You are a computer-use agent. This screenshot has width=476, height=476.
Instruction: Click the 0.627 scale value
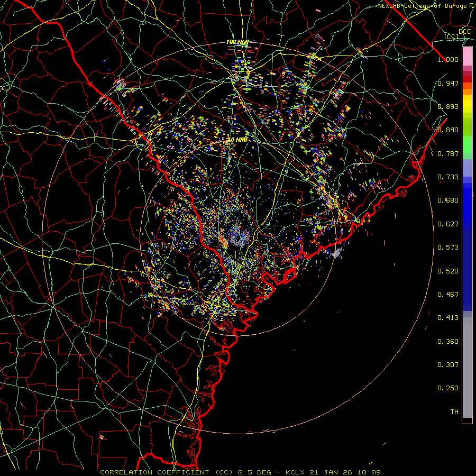[x=448, y=224]
